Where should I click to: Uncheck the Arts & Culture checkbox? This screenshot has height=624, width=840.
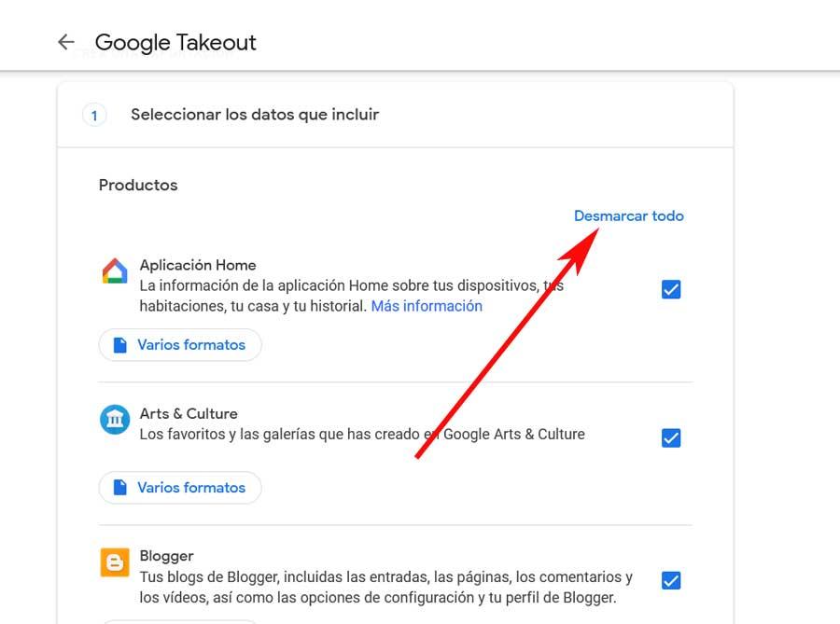(671, 437)
